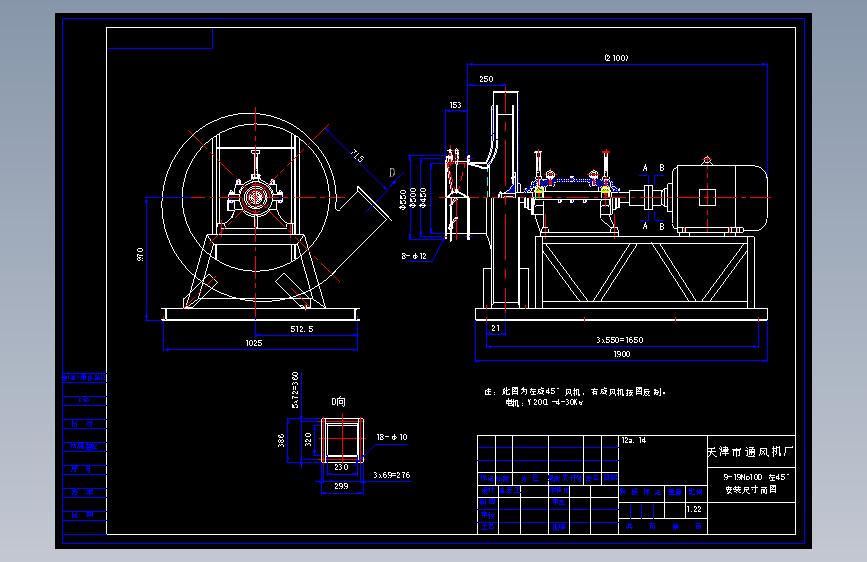Select the 12a. 14 text in title block
The width and height of the screenshot is (867, 562).
pos(634,440)
